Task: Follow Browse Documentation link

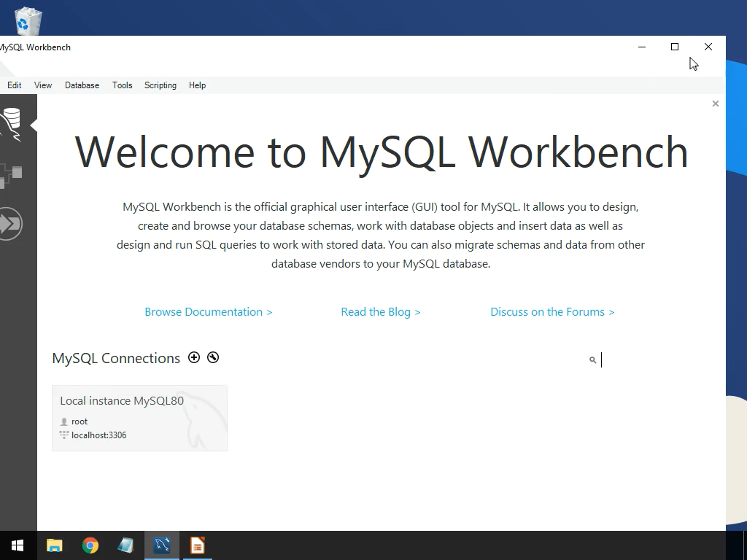Action: pyautogui.click(x=208, y=312)
